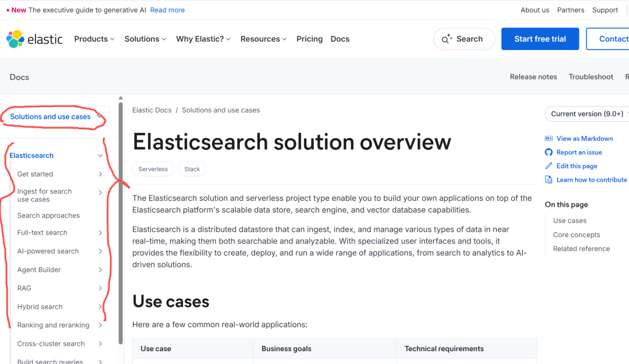Viewport: 629px width, 364px height.
Task: Click the sparkle search icon
Action: [x=447, y=38]
